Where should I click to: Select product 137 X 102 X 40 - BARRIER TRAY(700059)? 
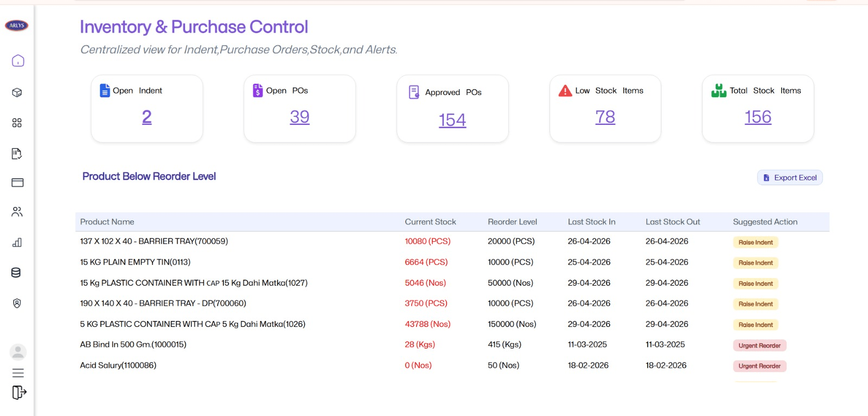pyautogui.click(x=154, y=241)
